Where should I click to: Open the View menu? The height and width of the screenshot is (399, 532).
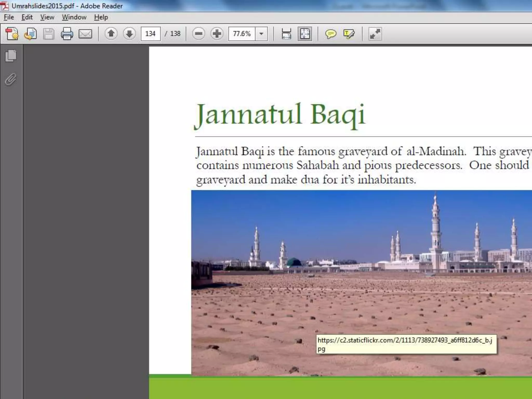coord(47,17)
